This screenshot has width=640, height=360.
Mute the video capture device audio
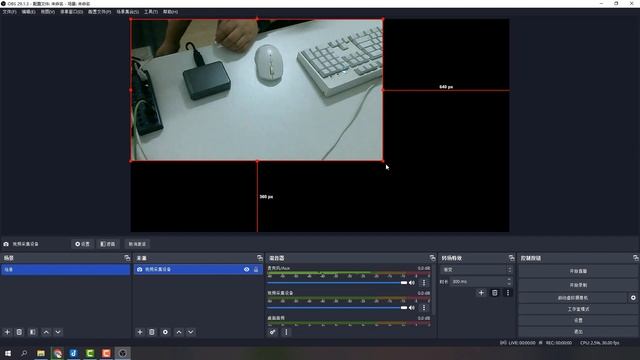click(412, 307)
